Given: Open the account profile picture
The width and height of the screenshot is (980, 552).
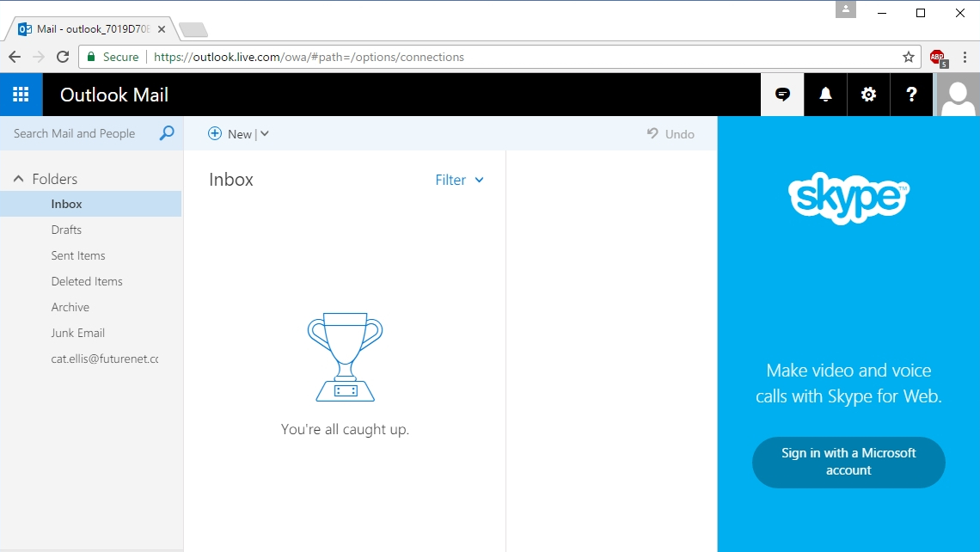Looking at the screenshot, I should click(957, 95).
